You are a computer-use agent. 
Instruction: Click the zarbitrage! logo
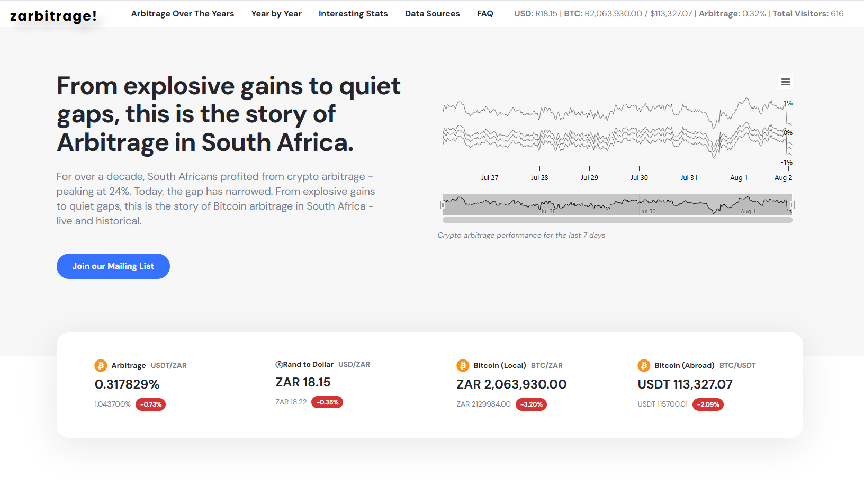[53, 16]
